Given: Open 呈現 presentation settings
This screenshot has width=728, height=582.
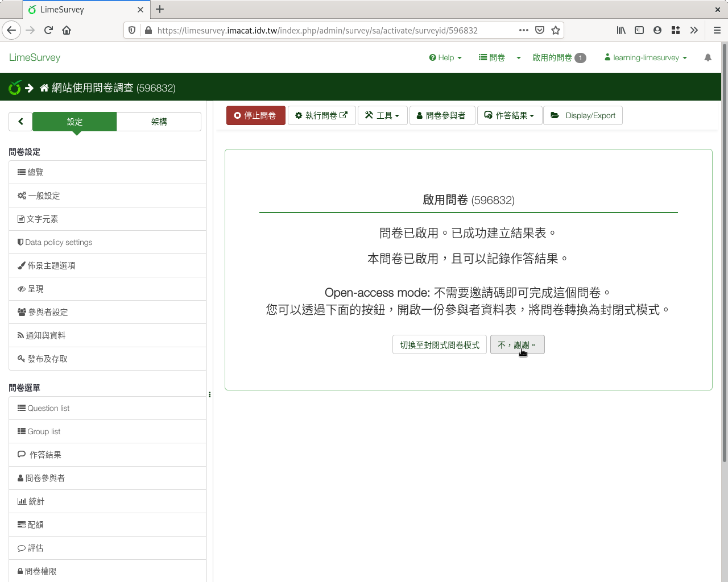Looking at the screenshot, I should [107, 289].
